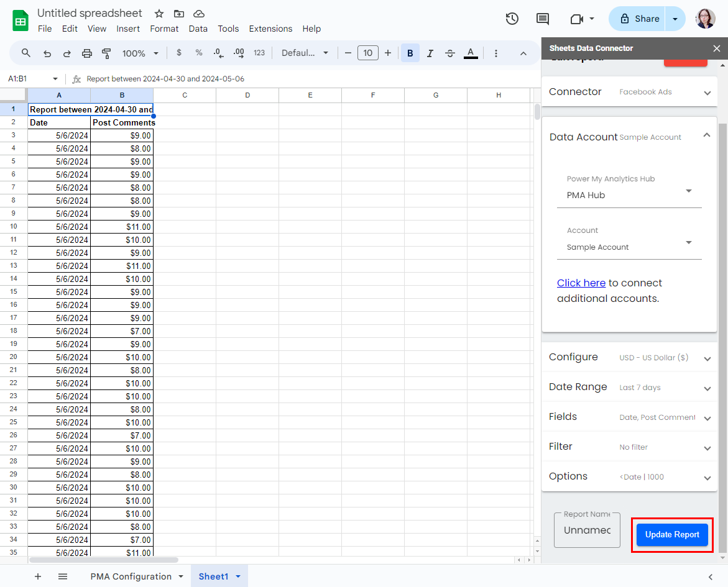Click the Report Name input field
728x587 pixels.
(x=587, y=530)
